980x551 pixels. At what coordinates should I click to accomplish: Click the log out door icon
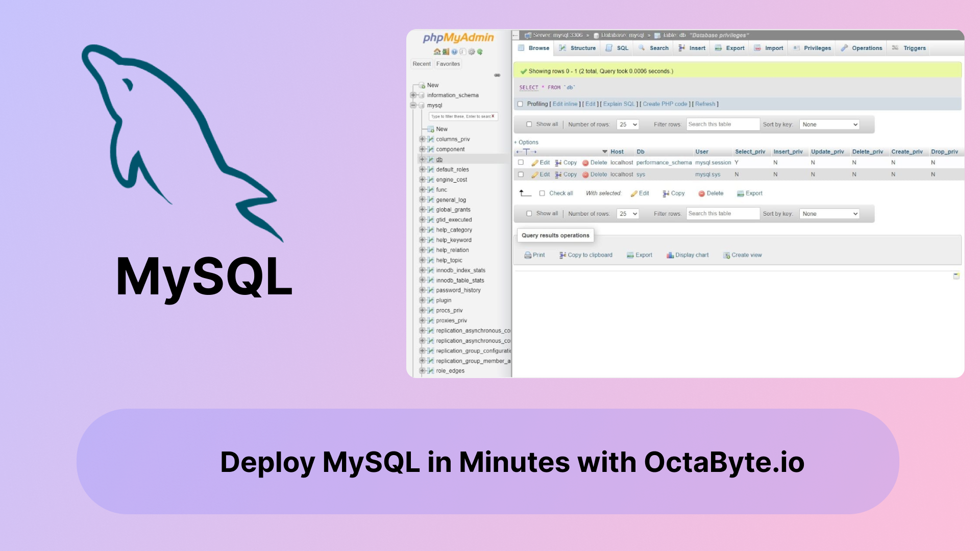446,52
